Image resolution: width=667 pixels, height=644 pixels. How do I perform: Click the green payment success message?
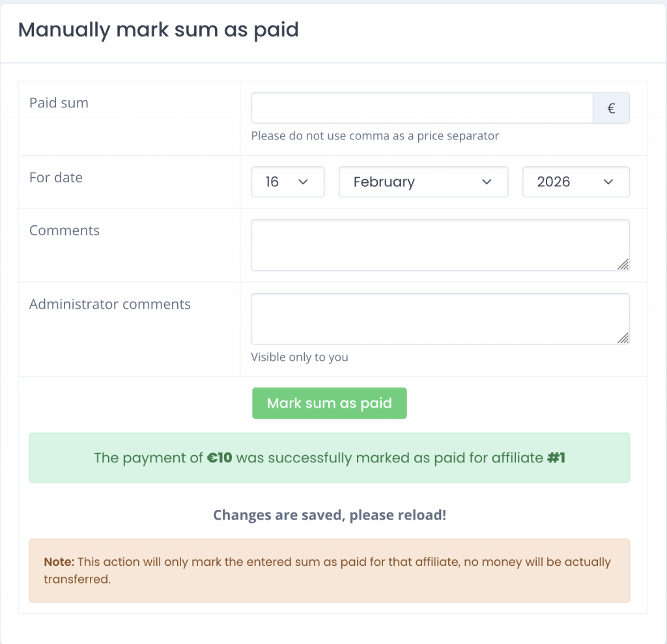(x=329, y=458)
